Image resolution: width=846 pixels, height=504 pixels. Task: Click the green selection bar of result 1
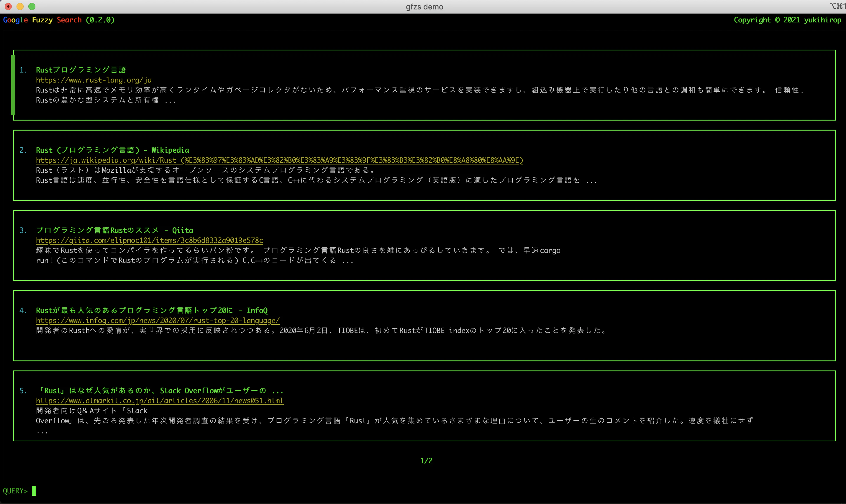(x=13, y=85)
